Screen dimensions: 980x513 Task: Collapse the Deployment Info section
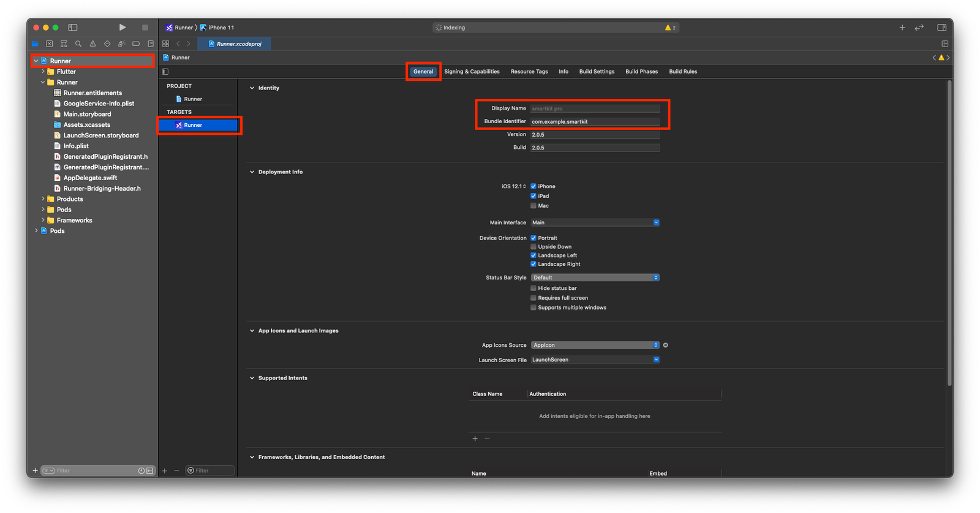tap(252, 172)
